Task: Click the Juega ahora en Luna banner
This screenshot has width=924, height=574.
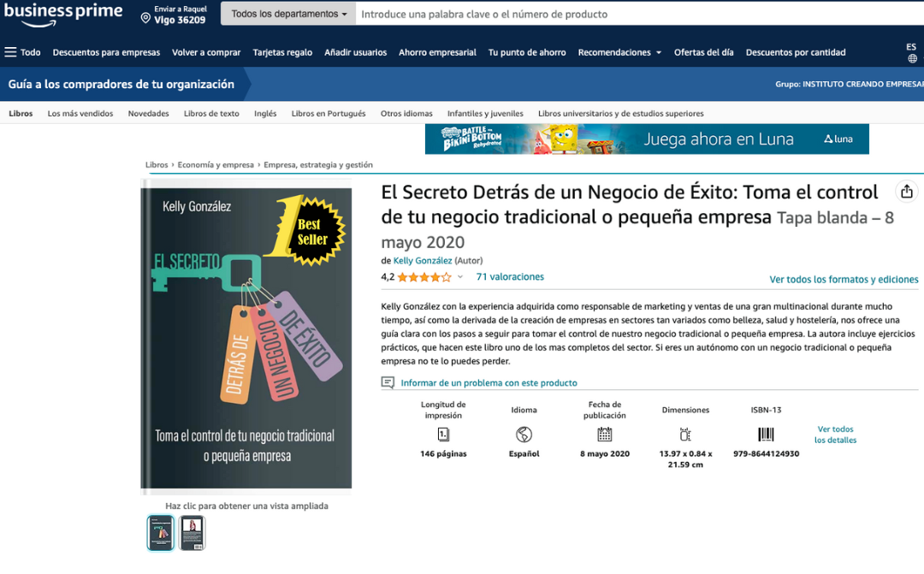Action: coord(647,139)
